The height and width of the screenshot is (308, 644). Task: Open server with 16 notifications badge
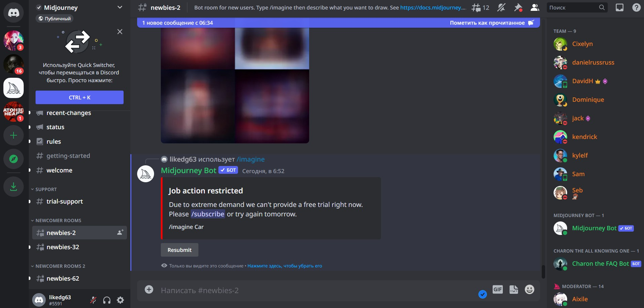click(x=14, y=64)
